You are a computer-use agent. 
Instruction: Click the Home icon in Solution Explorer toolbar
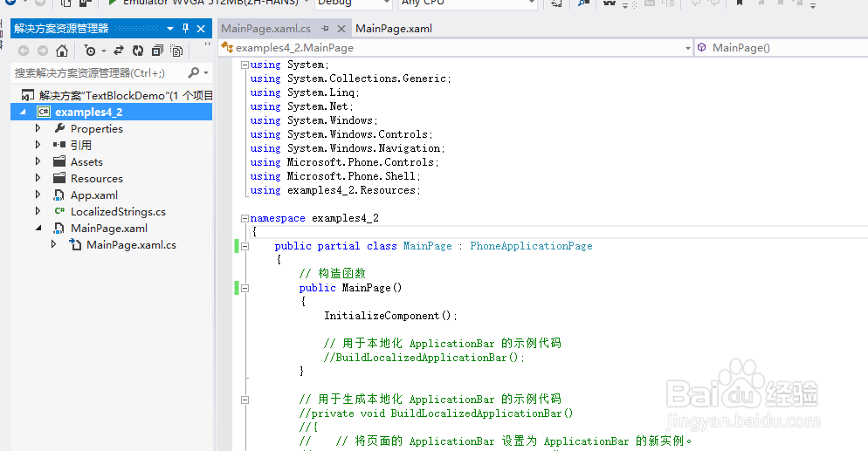62,51
